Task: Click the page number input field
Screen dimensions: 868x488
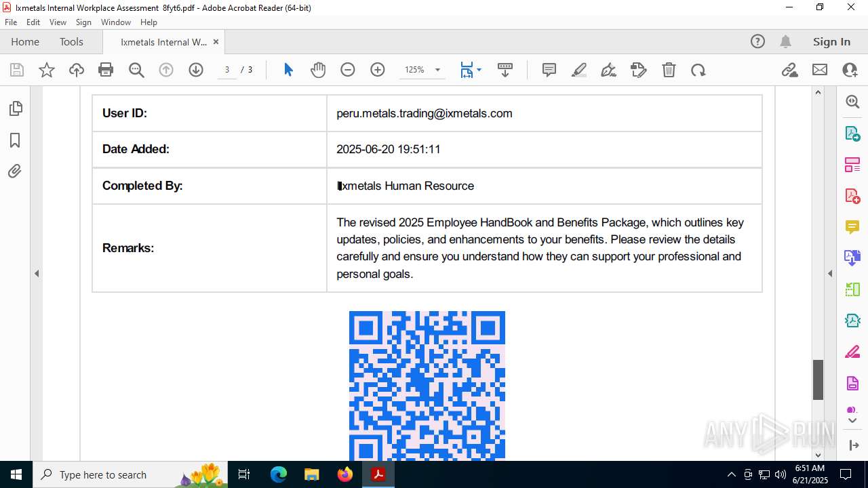Action: (x=227, y=70)
